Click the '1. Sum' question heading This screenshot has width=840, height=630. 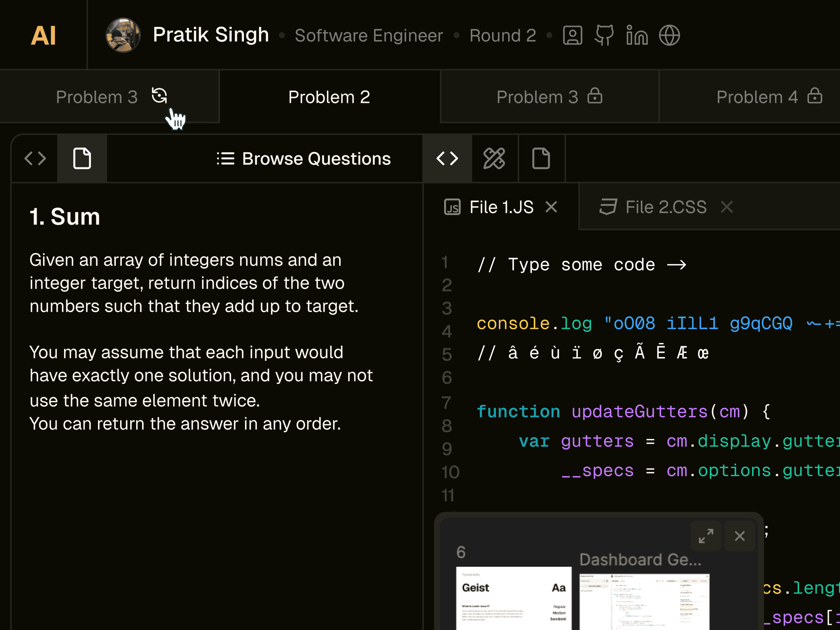click(x=65, y=216)
